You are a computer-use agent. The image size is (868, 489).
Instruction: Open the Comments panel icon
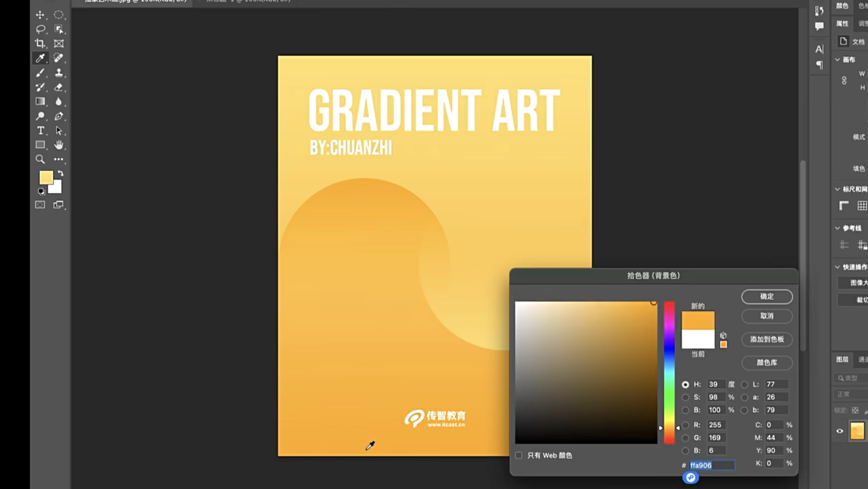point(819,26)
